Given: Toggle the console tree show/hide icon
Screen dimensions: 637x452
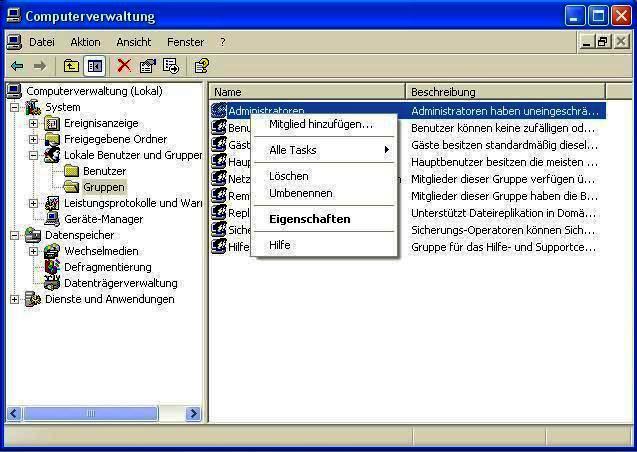Looking at the screenshot, I should 95,66.
